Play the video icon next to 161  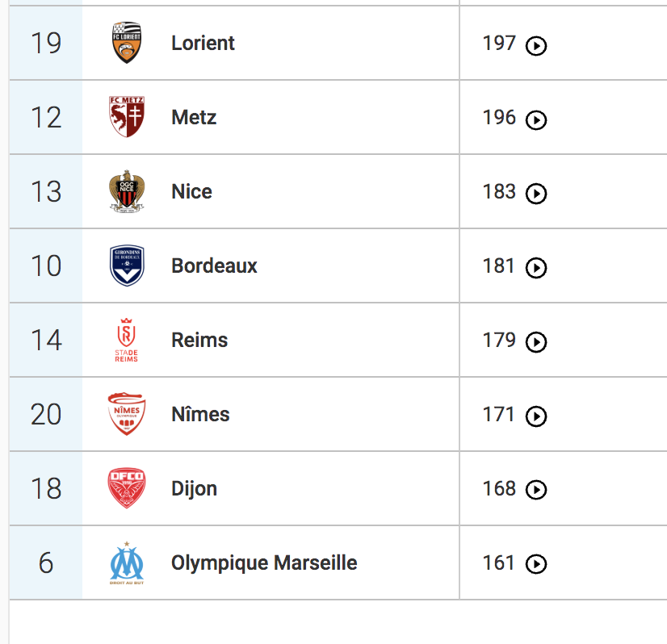536,564
